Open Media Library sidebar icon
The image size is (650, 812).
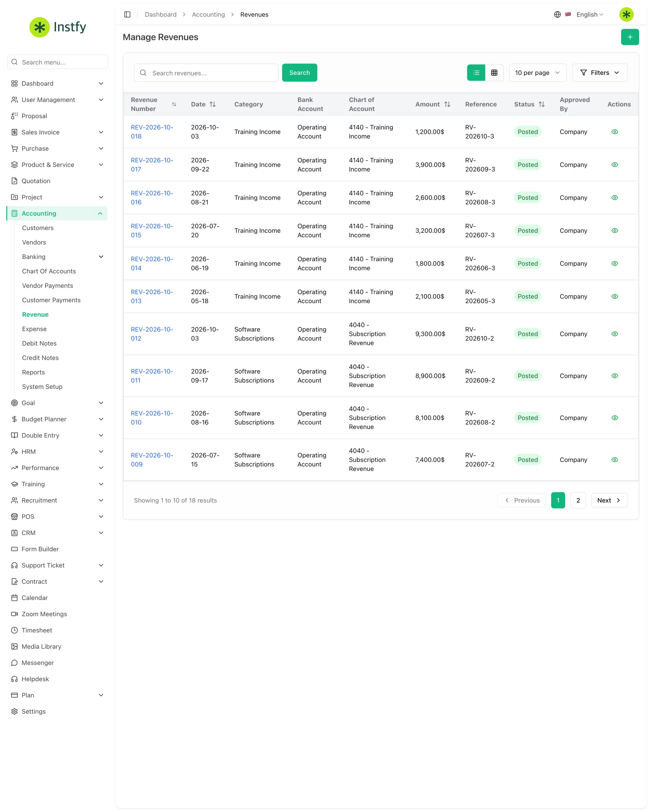[14, 646]
